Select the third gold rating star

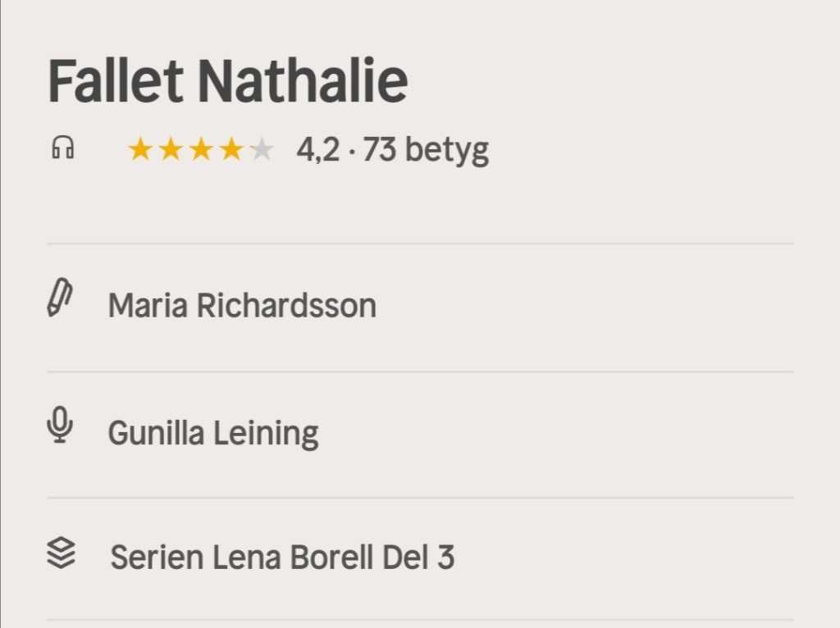201,149
